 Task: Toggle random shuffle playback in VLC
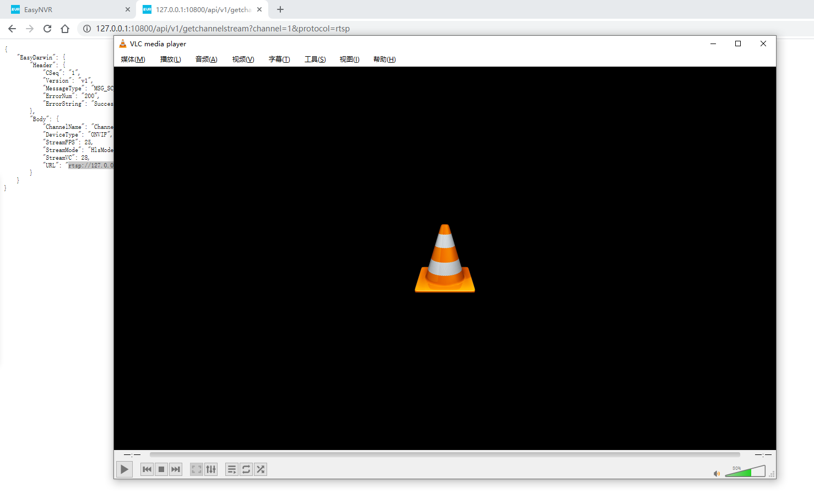click(x=261, y=469)
